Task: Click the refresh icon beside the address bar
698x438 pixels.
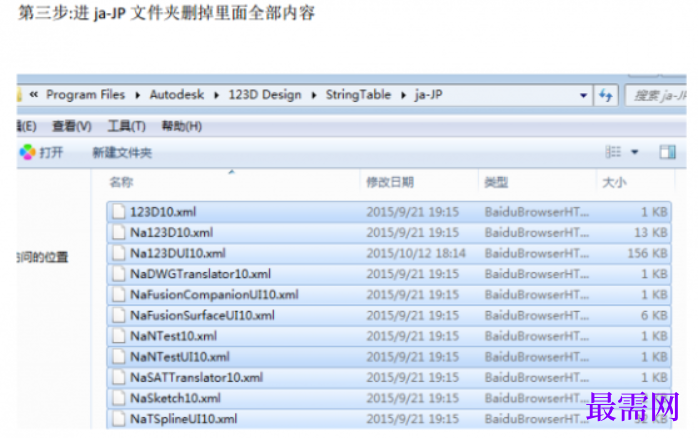Action: [606, 95]
